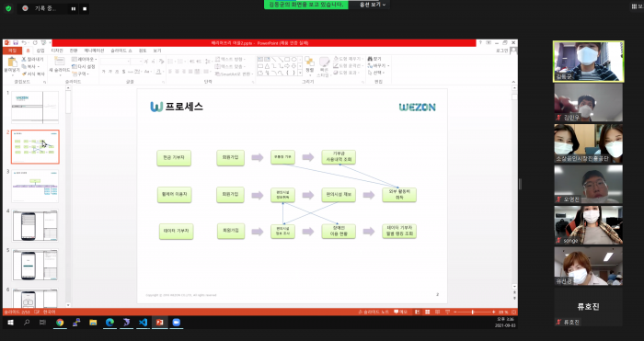Open the Insert (삽입) ribbon tab
Image resolution: width=644 pixels, height=341 pixels.
point(40,51)
